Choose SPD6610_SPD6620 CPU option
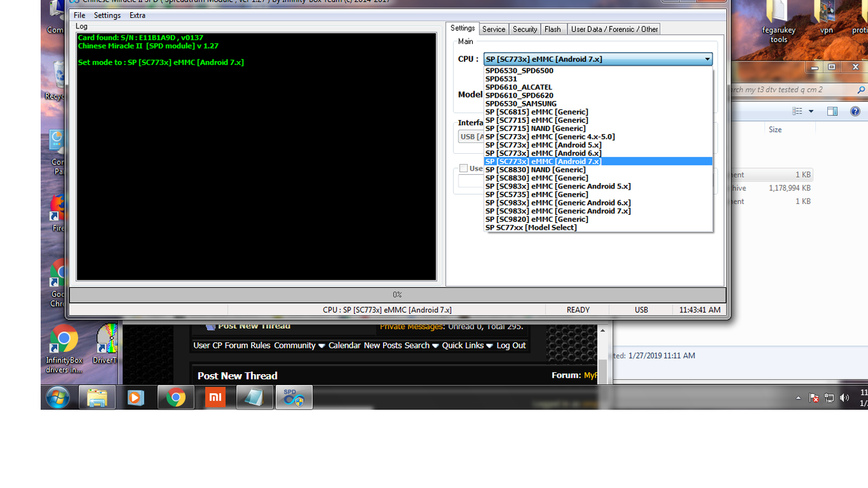The height and width of the screenshot is (488, 868). click(x=598, y=96)
